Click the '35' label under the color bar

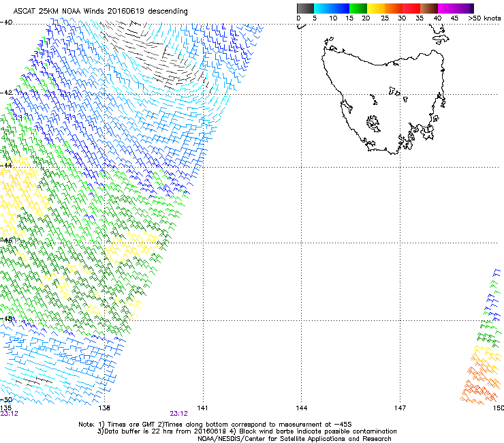(x=420, y=18)
